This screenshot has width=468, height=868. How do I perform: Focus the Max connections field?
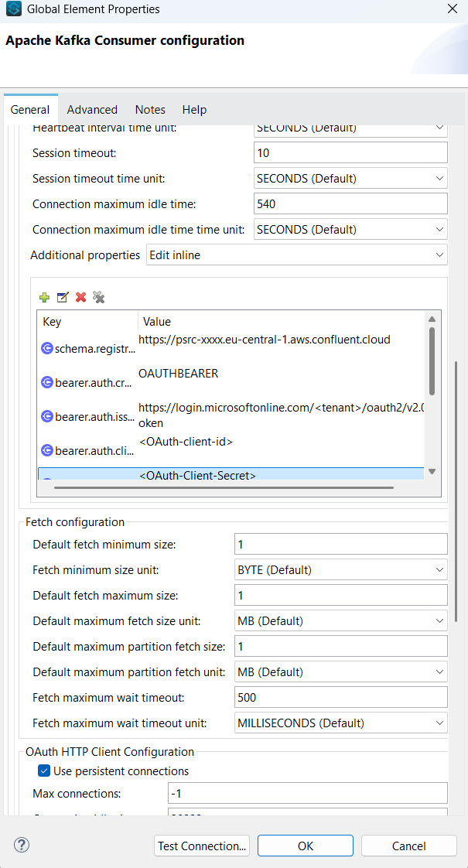[x=308, y=793]
